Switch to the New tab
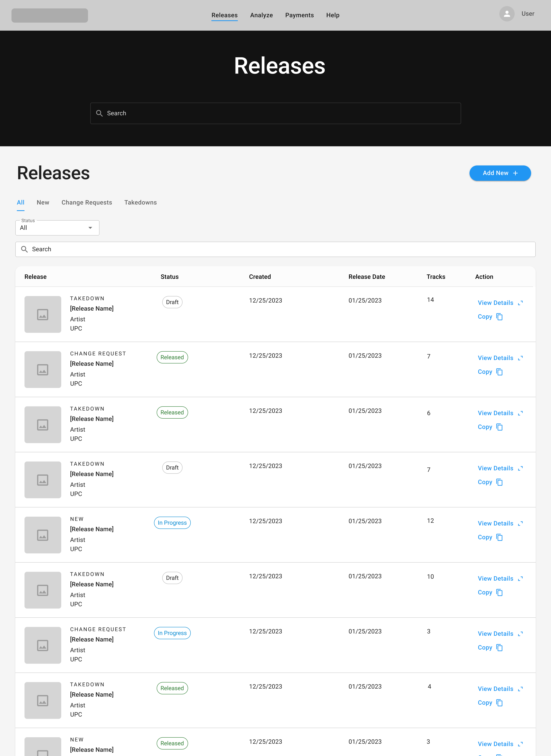 click(x=43, y=203)
